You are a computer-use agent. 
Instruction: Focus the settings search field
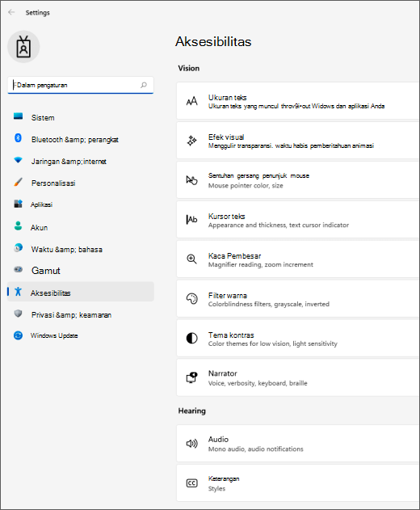tap(81, 85)
